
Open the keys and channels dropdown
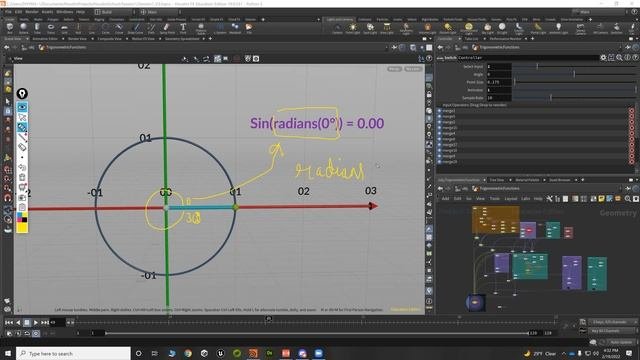click(x=612, y=322)
